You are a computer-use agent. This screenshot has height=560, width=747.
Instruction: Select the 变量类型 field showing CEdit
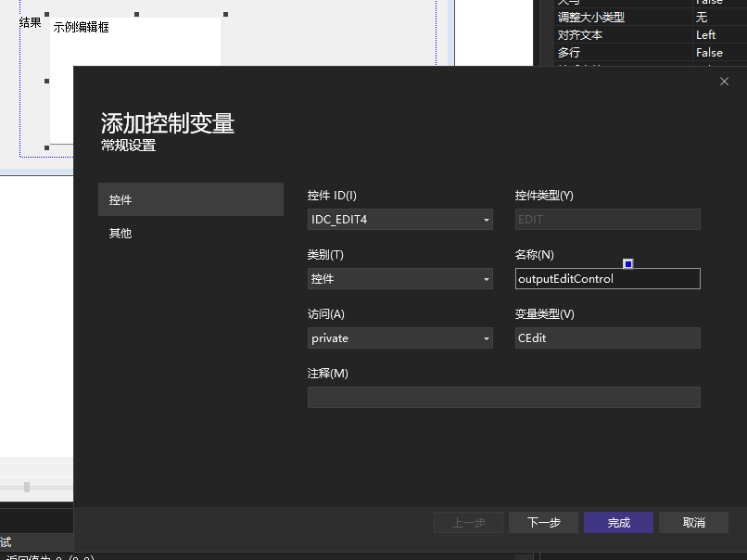[607, 337]
